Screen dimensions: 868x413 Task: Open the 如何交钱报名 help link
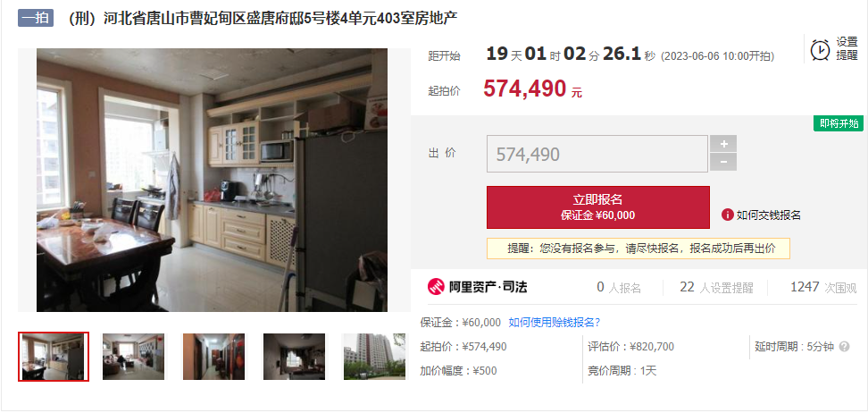point(768,215)
